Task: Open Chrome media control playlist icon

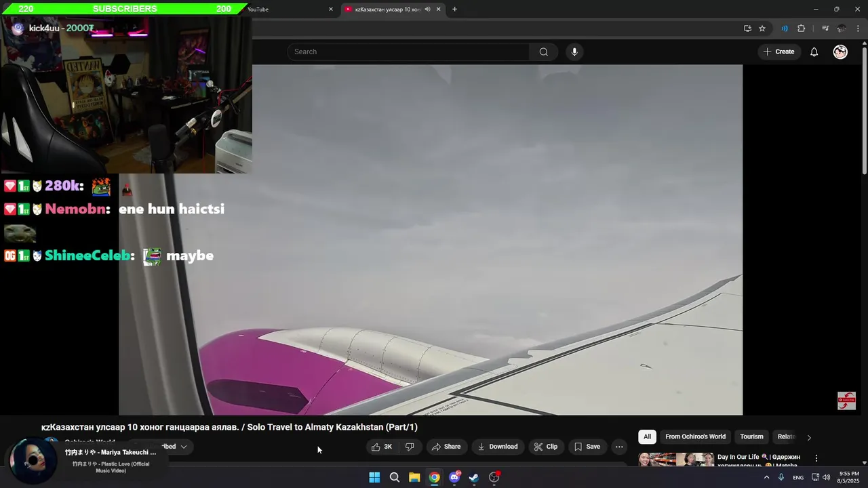Action: tap(825, 28)
